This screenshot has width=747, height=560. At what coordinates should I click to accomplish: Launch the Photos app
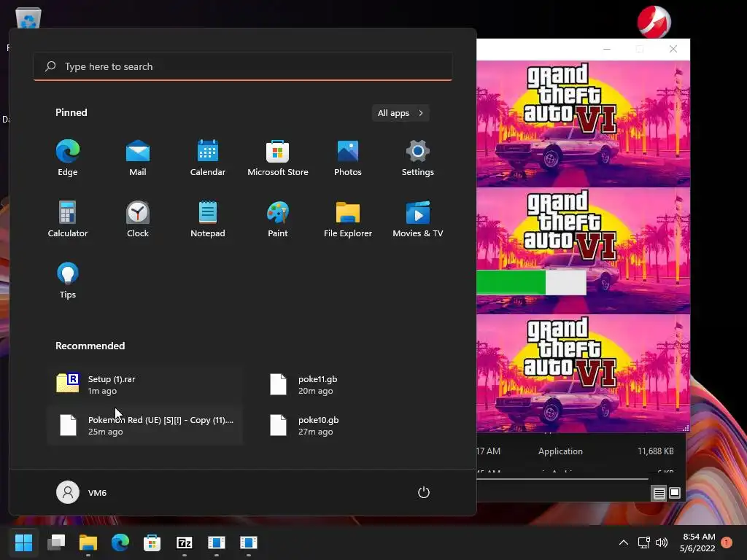(348, 158)
